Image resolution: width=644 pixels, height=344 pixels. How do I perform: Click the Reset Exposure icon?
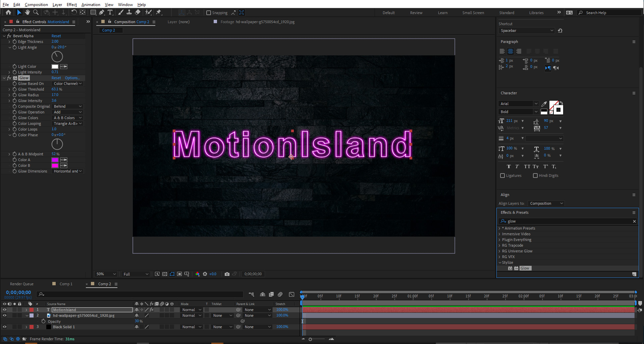(205, 274)
